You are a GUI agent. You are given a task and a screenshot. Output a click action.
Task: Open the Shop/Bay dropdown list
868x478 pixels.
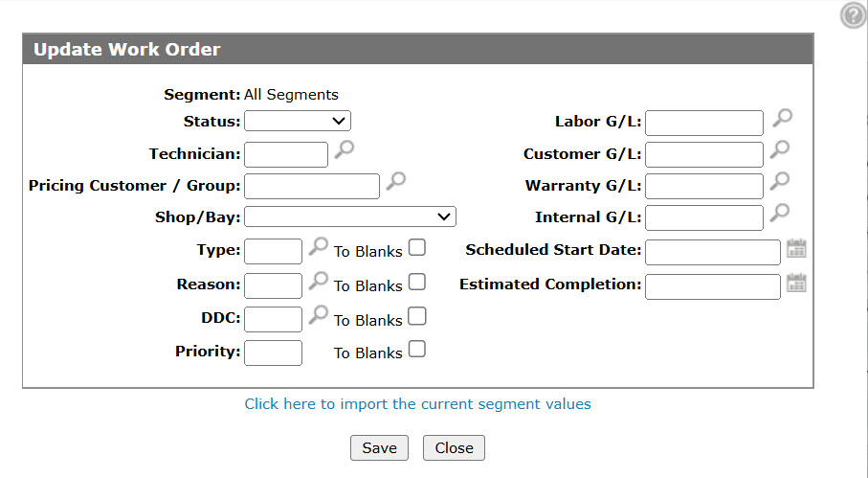pyautogui.click(x=350, y=216)
